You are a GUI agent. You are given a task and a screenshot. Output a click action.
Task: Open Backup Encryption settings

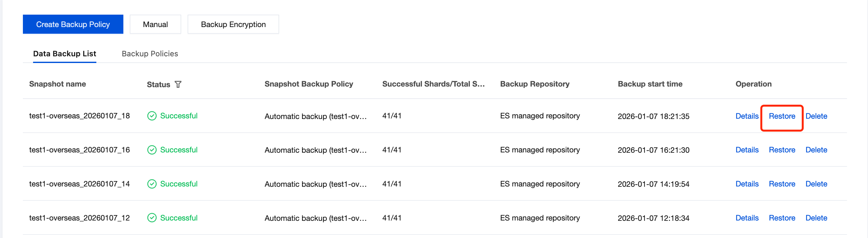click(x=233, y=24)
